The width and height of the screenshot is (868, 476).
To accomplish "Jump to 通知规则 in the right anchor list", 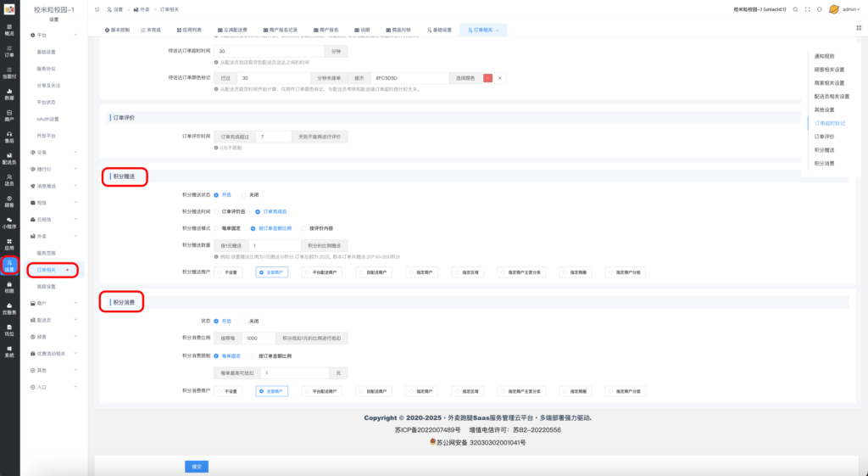I will pyautogui.click(x=824, y=57).
